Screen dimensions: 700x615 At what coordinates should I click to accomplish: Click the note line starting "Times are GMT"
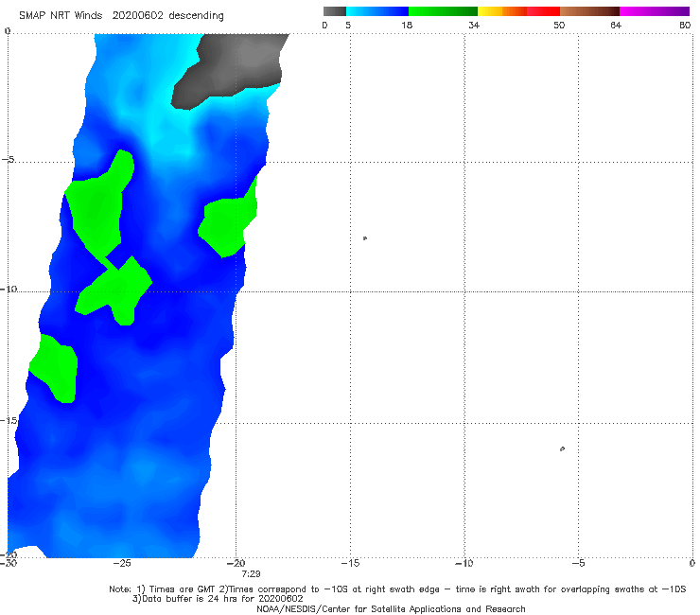(397, 589)
